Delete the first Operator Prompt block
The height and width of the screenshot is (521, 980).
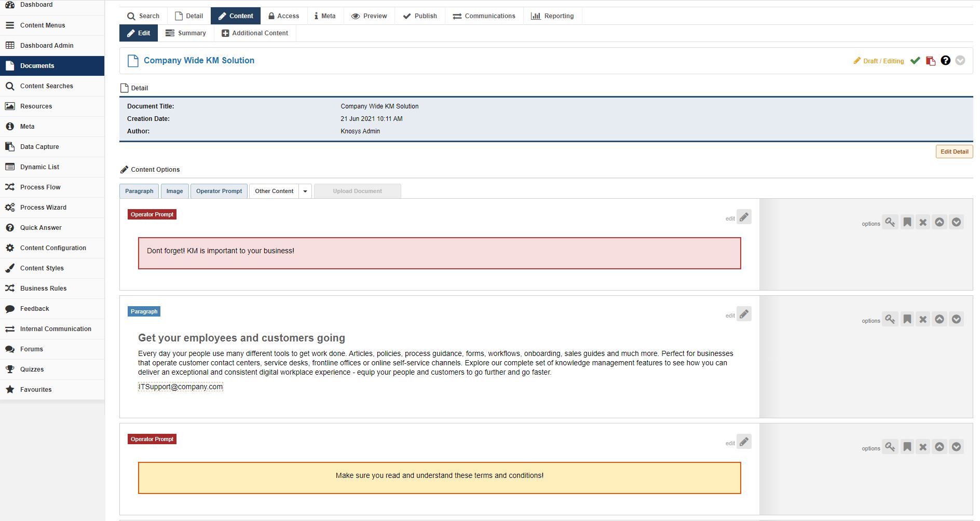[x=923, y=222]
